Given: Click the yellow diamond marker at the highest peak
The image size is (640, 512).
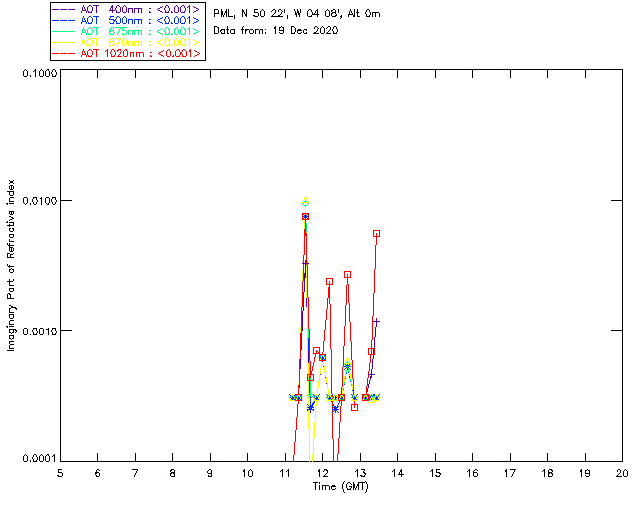Looking at the screenshot, I should point(305,202).
